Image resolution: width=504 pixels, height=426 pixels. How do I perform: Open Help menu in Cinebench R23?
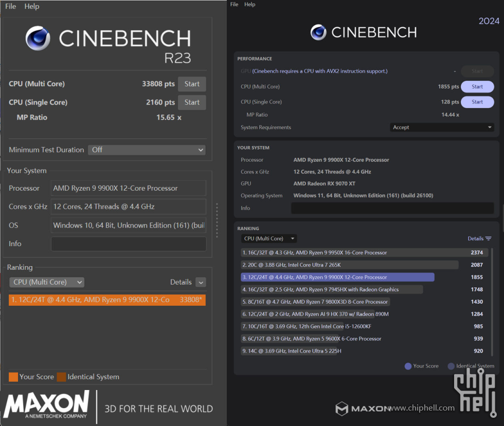click(x=32, y=6)
